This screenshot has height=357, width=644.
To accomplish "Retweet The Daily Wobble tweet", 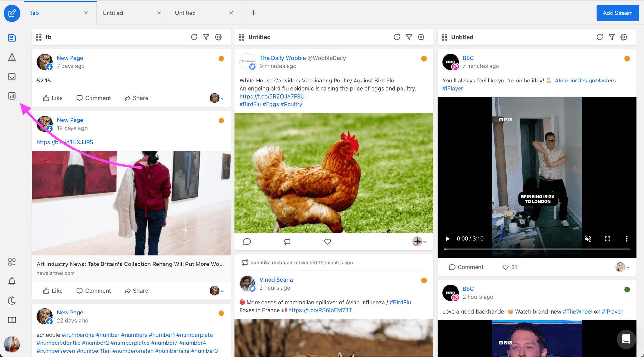I will pyautogui.click(x=287, y=242).
